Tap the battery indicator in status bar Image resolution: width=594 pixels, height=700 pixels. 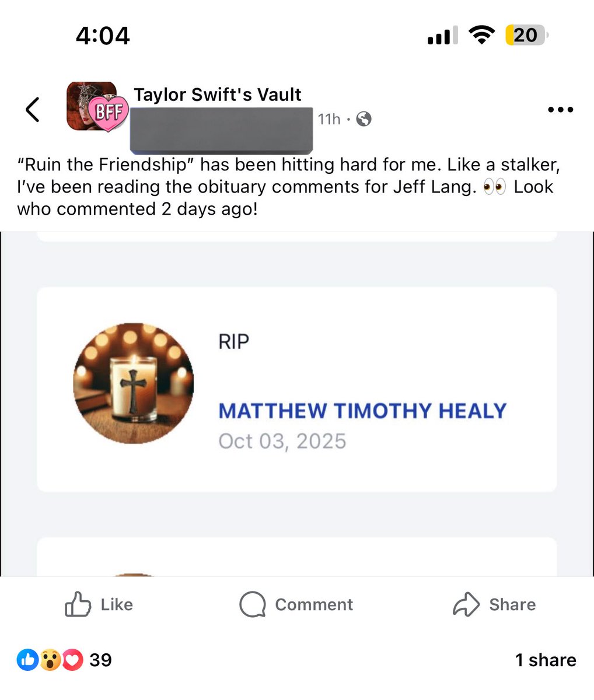(527, 36)
